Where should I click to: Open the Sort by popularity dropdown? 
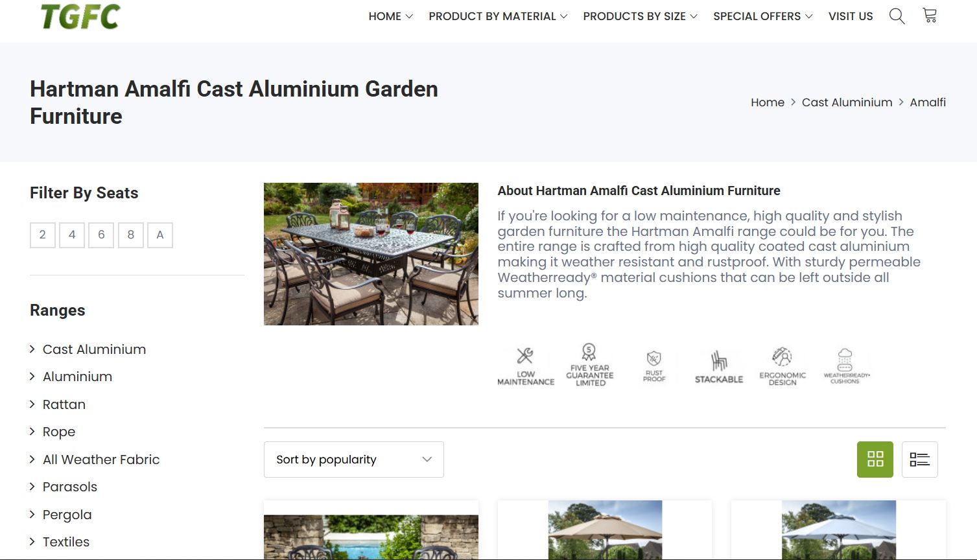coord(353,460)
